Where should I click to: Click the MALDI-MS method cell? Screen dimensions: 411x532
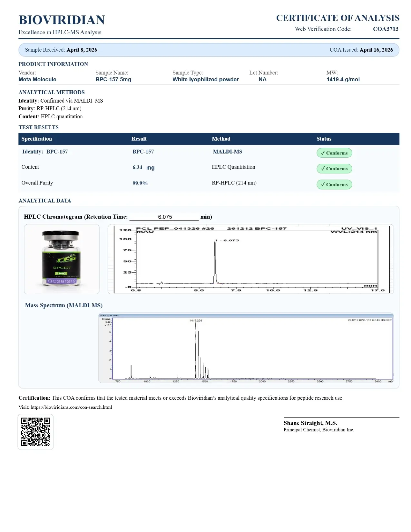pos(228,152)
